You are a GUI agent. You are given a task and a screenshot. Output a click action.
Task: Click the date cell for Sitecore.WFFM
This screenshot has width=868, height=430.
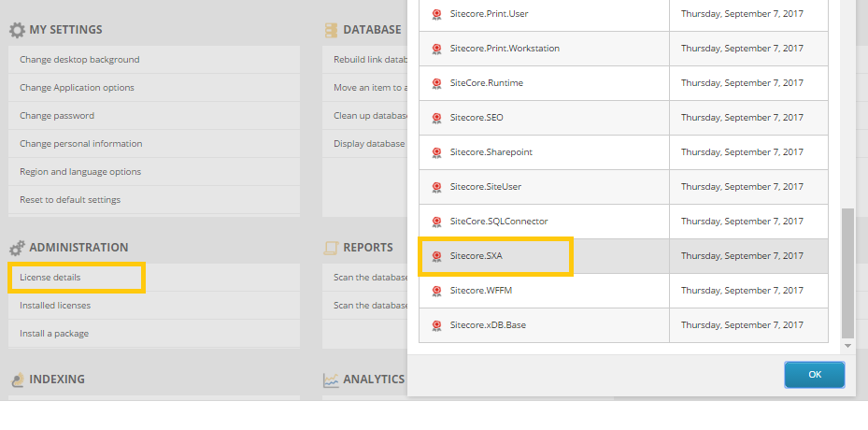point(748,291)
